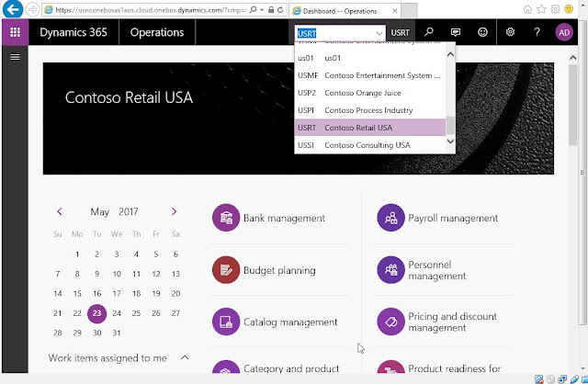588x384 pixels.
Task: Click the browser tools gear icon
Action: click(555, 9)
